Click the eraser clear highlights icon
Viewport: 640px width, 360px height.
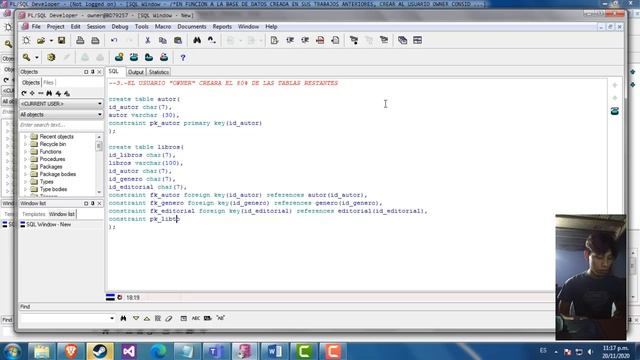pyautogui.click(x=169, y=318)
